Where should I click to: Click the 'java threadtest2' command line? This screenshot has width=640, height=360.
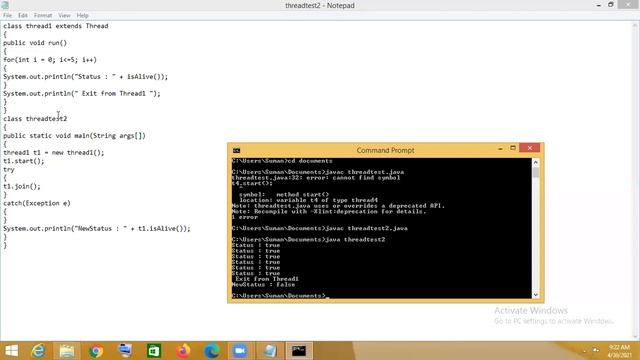pos(308,239)
